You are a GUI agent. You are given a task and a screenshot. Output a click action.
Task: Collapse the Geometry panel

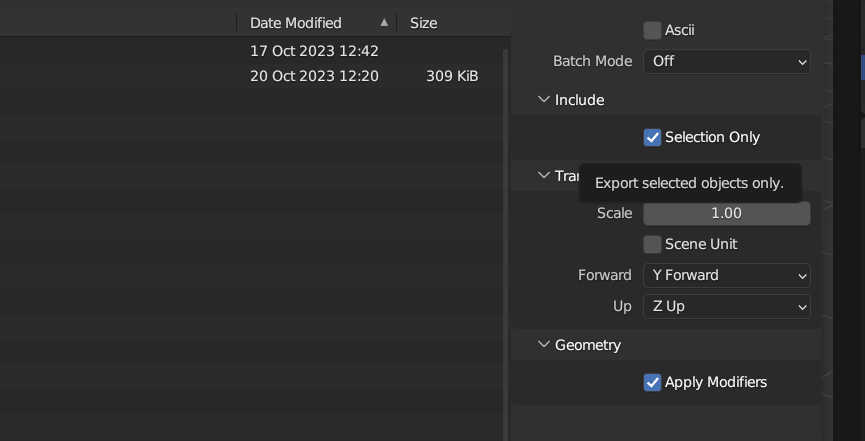(x=544, y=345)
